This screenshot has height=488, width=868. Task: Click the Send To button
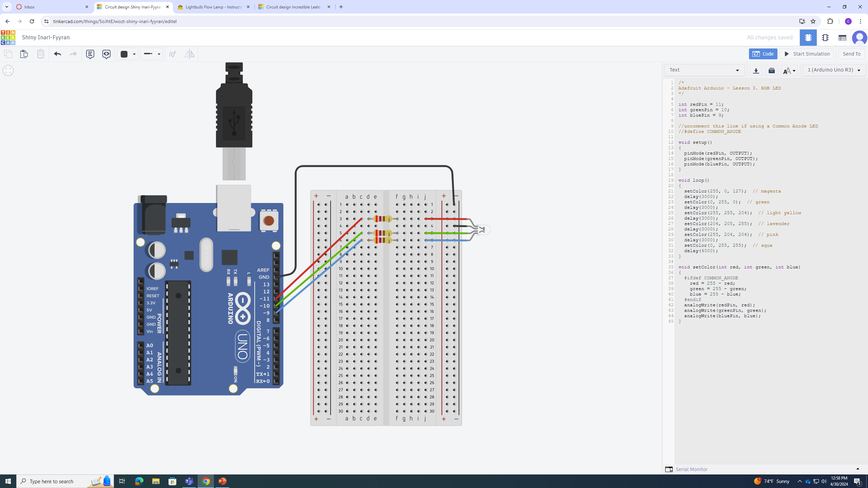pos(851,54)
